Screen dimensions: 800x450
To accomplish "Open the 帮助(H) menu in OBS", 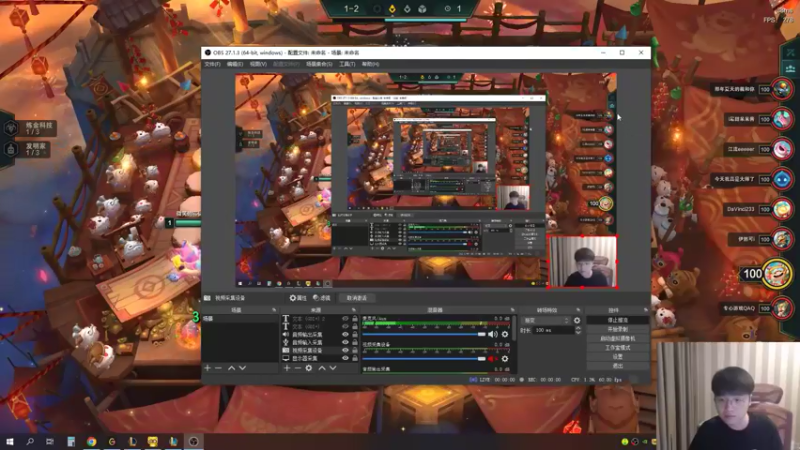I will tap(370, 64).
